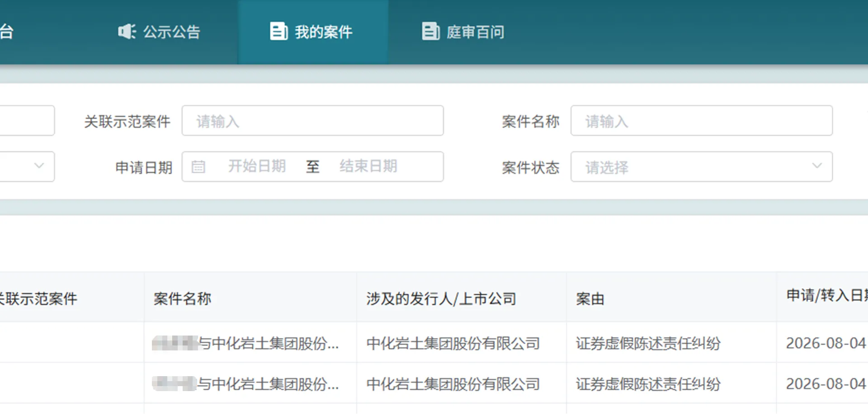868x415 pixels.
Task: Open the 案件状态 dropdown
Action: click(701, 167)
